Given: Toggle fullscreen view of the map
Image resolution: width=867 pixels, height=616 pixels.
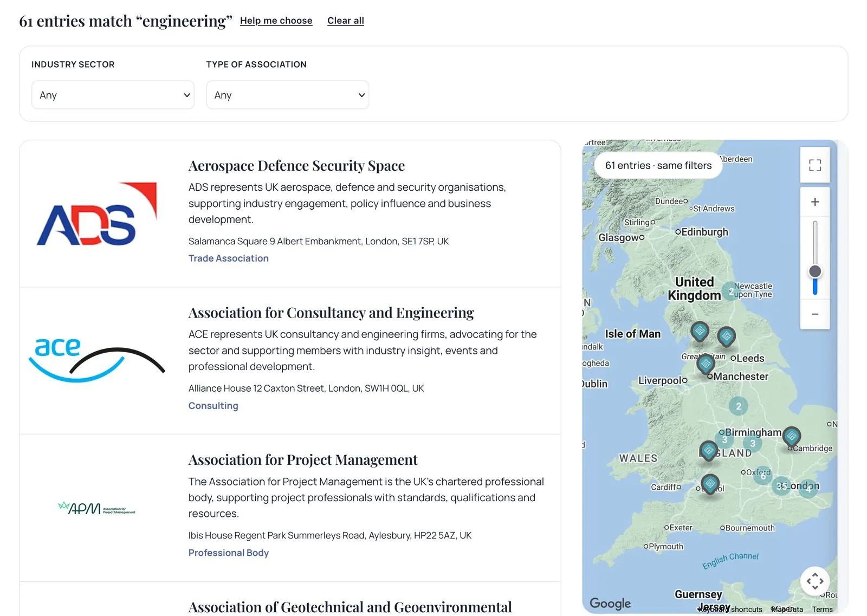Looking at the screenshot, I should (x=814, y=165).
